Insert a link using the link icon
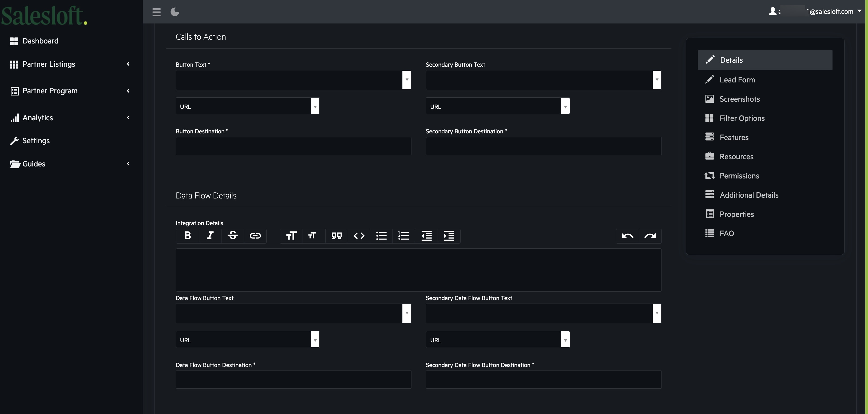Image resolution: width=868 pixels, height=414 pixels. click(x=255, y=236)
